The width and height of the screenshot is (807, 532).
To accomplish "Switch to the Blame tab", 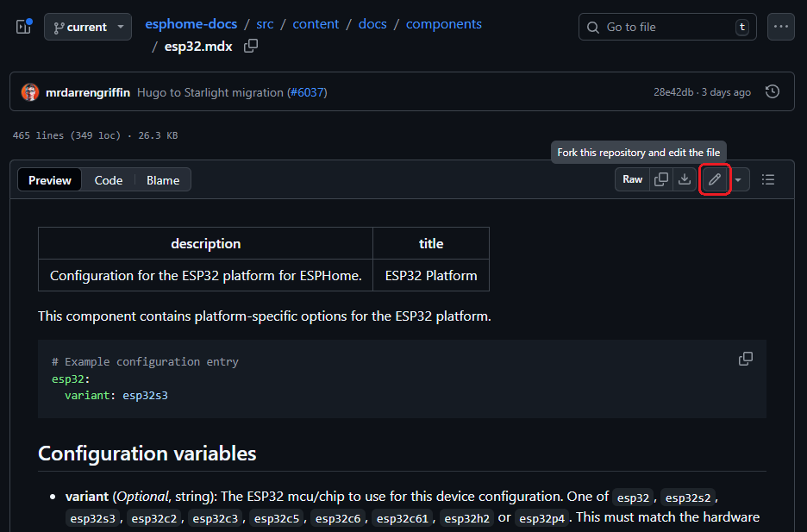I will click(163, 180).
